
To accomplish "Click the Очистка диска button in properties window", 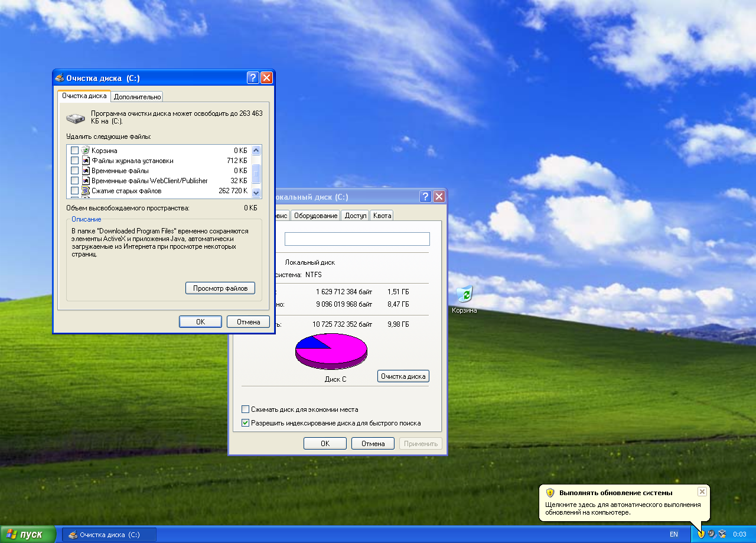I will point(403,376).
